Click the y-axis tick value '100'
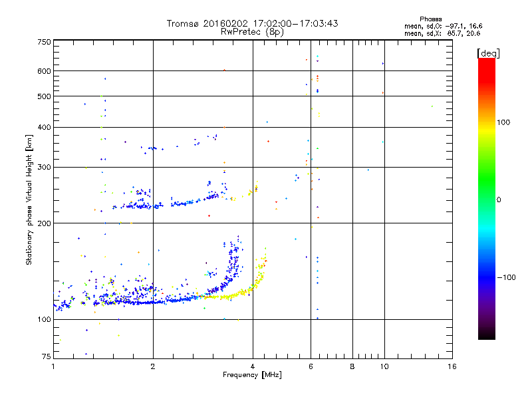 45,319
